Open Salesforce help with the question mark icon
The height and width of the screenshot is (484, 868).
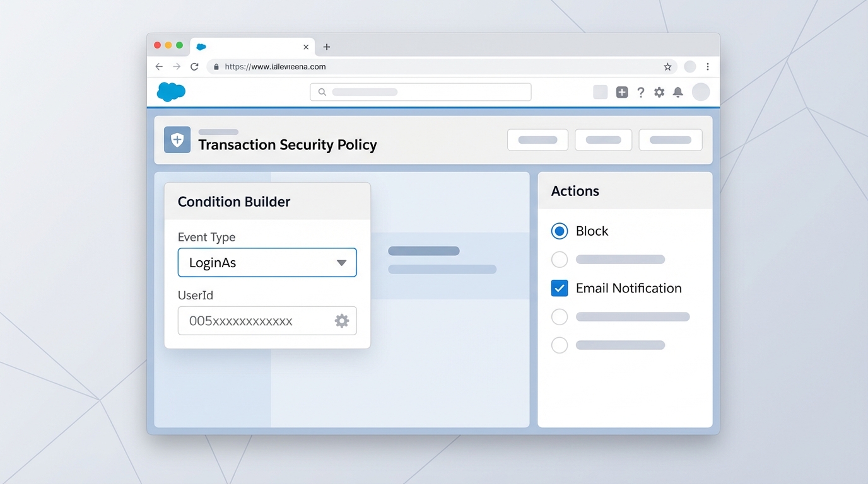pos(641,92)
